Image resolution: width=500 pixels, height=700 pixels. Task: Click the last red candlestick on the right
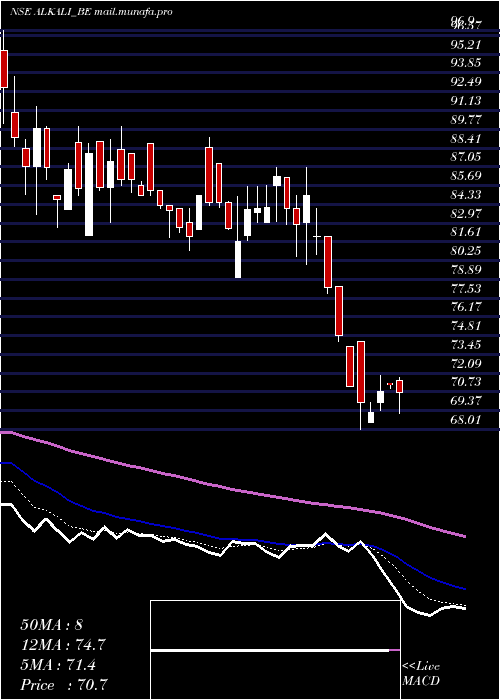pyautogui.click(x=400, y=387)
